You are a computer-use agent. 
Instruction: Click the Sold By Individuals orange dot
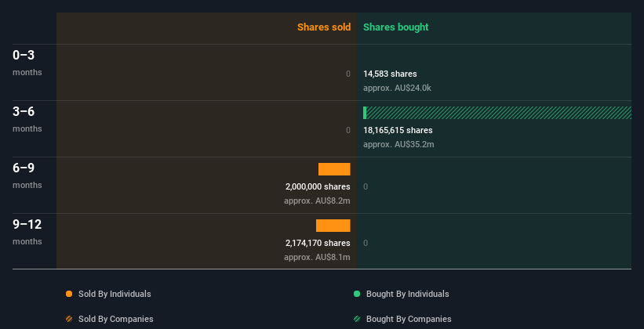[69, 294]
